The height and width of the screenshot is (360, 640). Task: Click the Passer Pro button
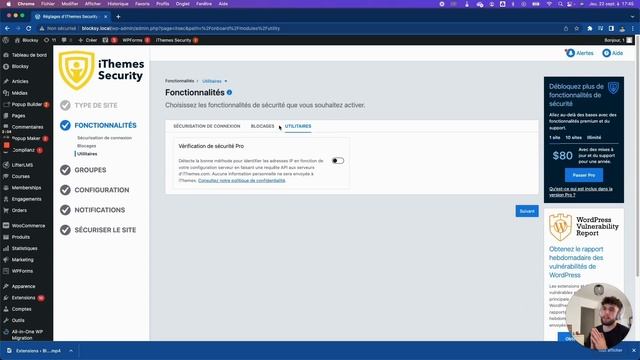click(x=584, y=175)
